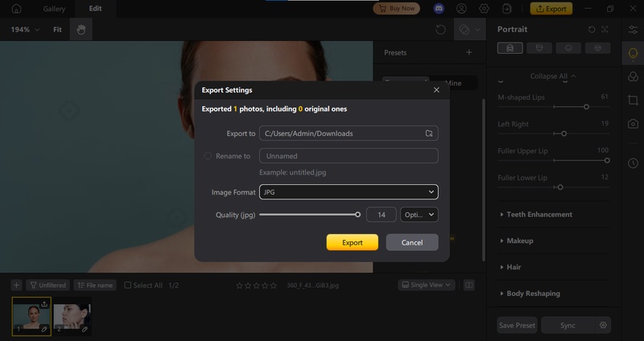The image size is (644, 341).
Task: Open the 194% zoom level dropdown
Action: point(25,30)
